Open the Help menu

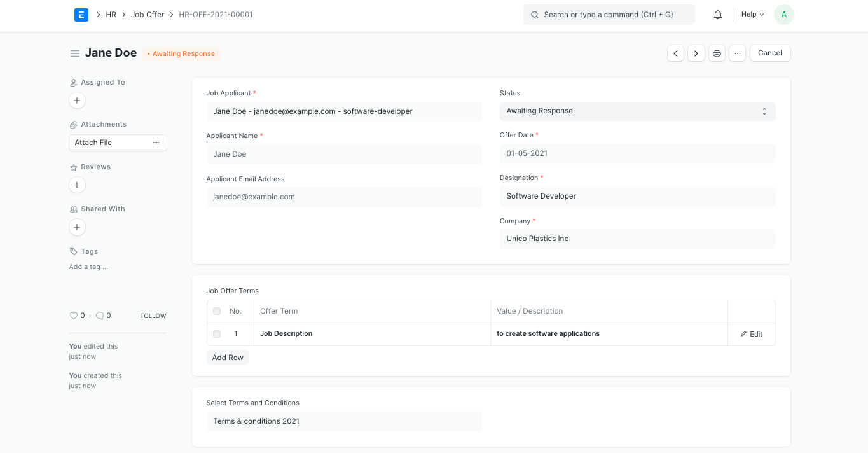point(752,14)
